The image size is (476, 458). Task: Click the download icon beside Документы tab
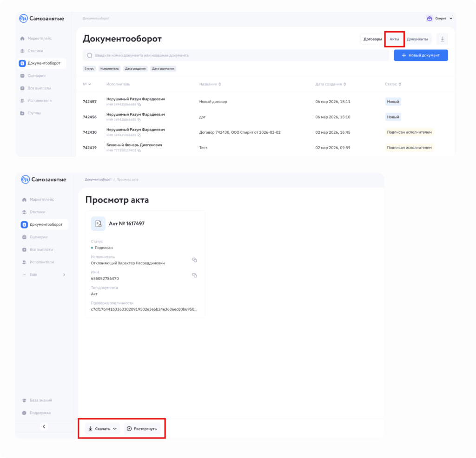[x=442, y=39]
